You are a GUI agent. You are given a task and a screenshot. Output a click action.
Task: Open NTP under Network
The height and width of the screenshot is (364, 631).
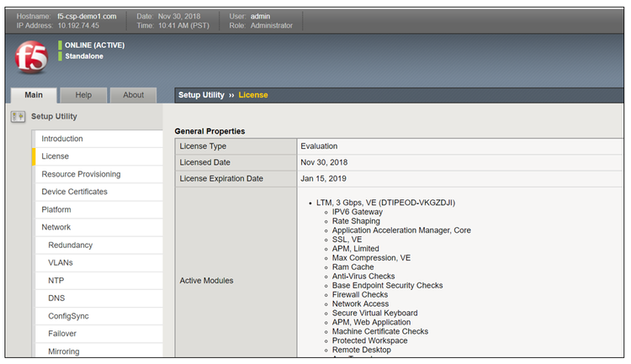[x=98, y=280]
